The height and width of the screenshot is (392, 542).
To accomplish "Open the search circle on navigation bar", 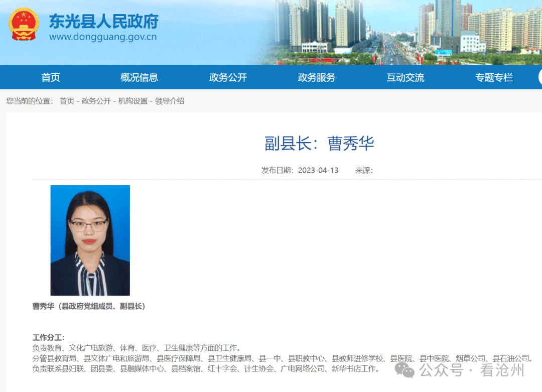I will [x=540, y=77].
